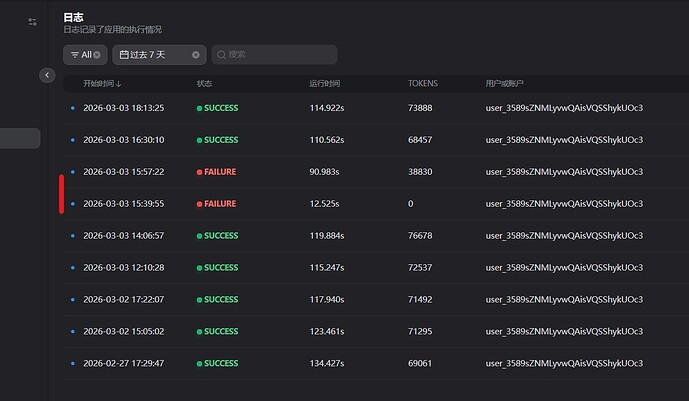The height and width of the screenshot is (401, 689).
Task: Clear the All status filter
Action: click(x=98, y=55)
